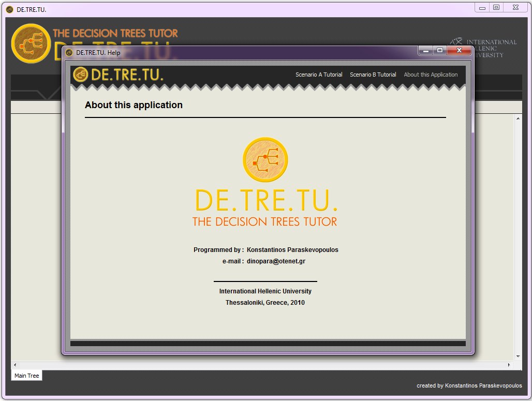Open the Scenario B Tutorial page
The height and width of the screenshot is (401, 532).
[x=373, y=75]
